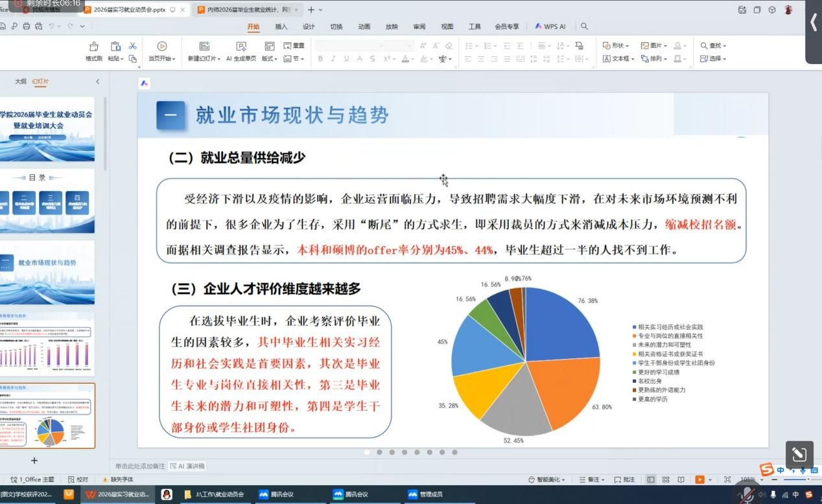Click the Cut scissors icon
The width and height of the screenshot is (822, 504).
coord(133,46)
